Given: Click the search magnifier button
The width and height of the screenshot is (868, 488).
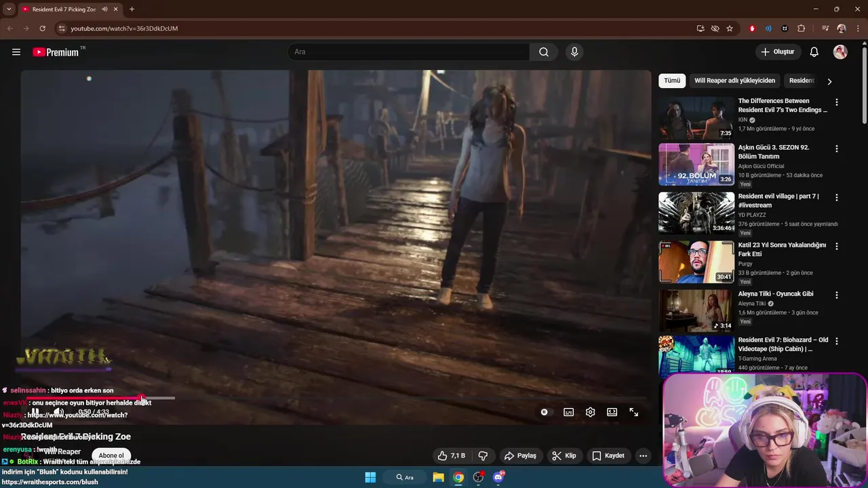Looking at the screenshot, I should [544, 52].
